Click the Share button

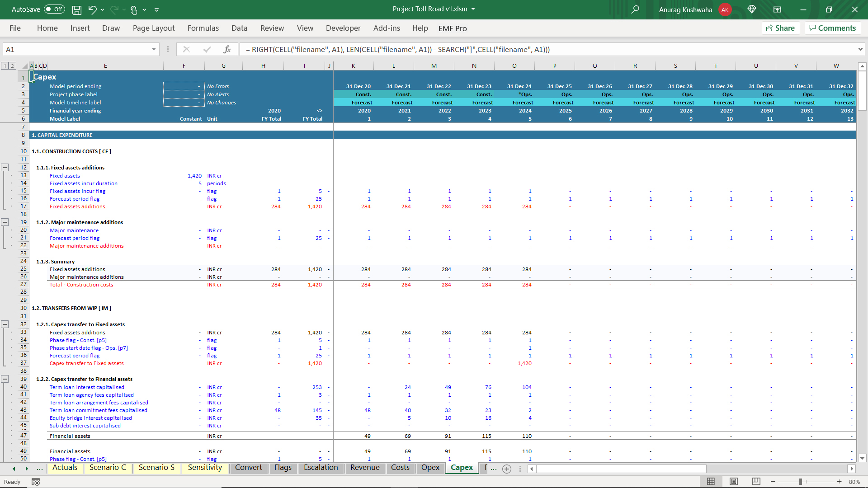coord(781,28)
